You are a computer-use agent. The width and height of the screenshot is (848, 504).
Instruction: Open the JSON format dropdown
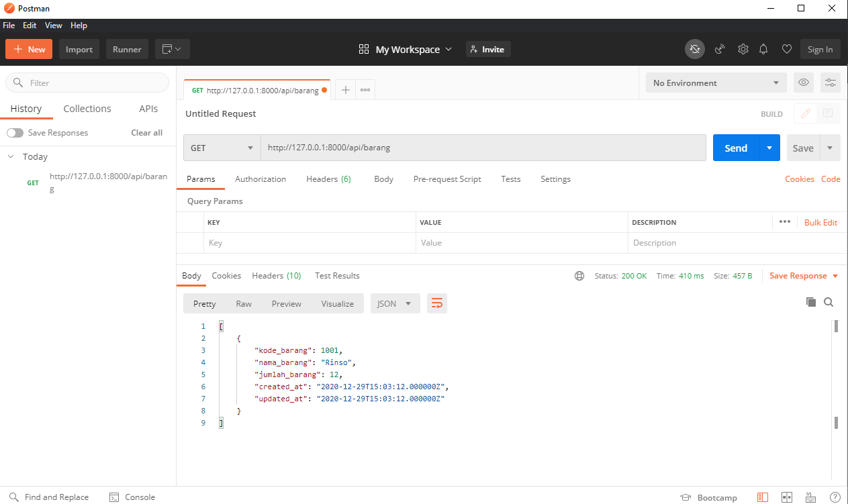click(395, 303)
